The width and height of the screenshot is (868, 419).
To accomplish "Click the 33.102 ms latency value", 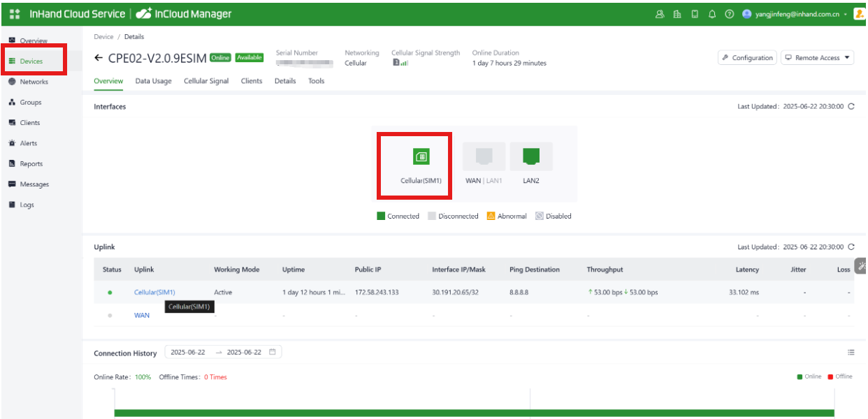I will tap(744, 293).
